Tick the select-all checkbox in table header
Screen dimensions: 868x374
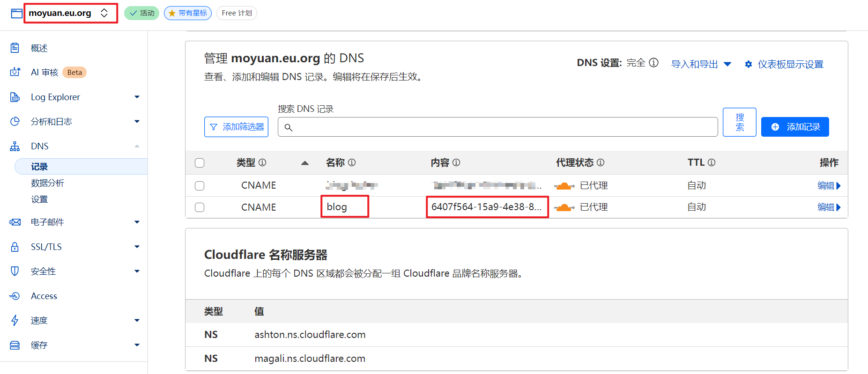coord(200,163)
